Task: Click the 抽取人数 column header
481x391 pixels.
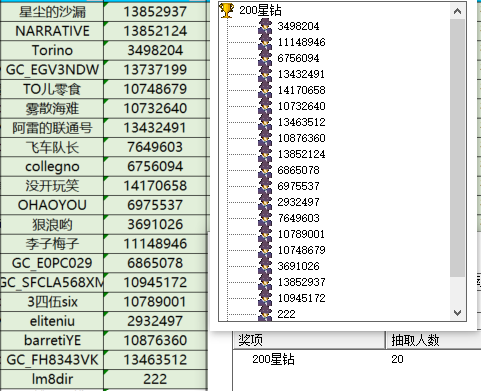Action: point(433,340)
